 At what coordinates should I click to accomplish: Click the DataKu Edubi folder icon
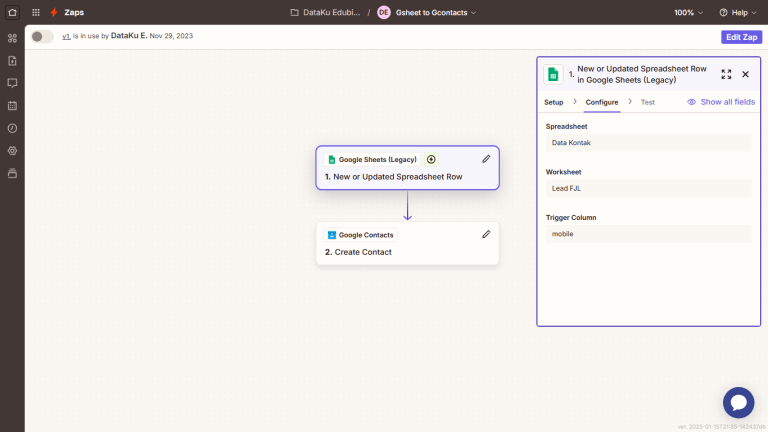tap(294, 13)
